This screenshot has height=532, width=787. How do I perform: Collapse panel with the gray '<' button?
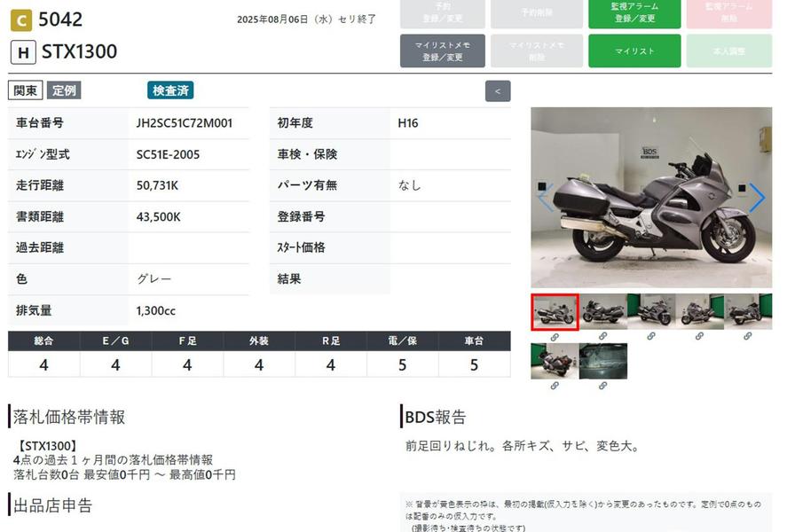point(498,90)
